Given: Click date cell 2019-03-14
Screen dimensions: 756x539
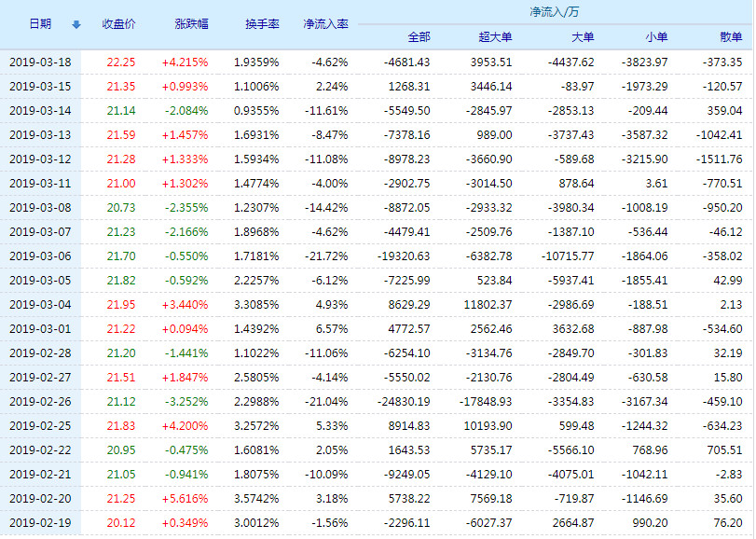Looking at the screenshot, I should coord(40,110).
